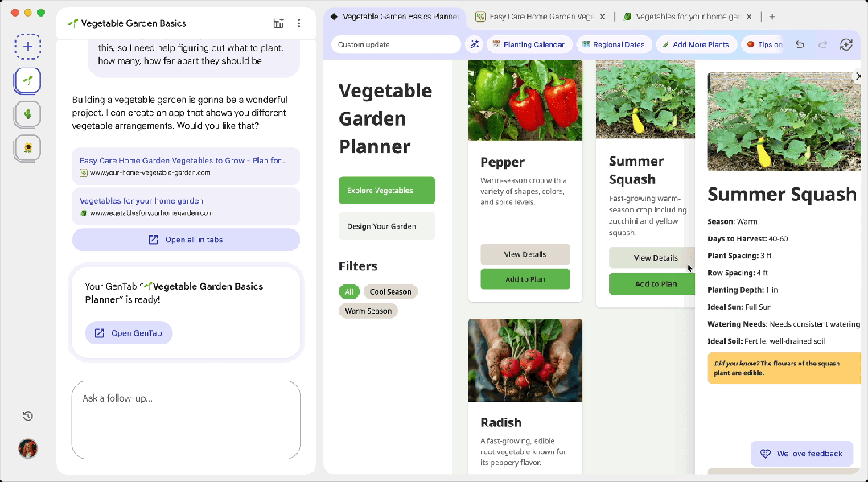Screen dimensions: 868x482
Task: Add Summer Squash to plan
Action: [656, 284]
